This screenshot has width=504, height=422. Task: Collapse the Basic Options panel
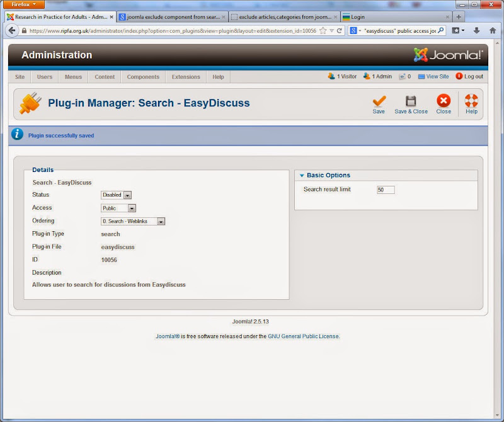pyautogui.click(x=302, y=176)
